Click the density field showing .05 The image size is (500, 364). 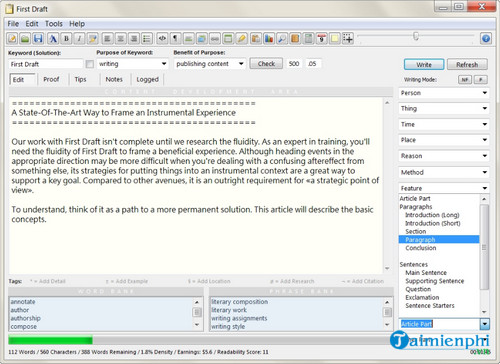point(313,64)
